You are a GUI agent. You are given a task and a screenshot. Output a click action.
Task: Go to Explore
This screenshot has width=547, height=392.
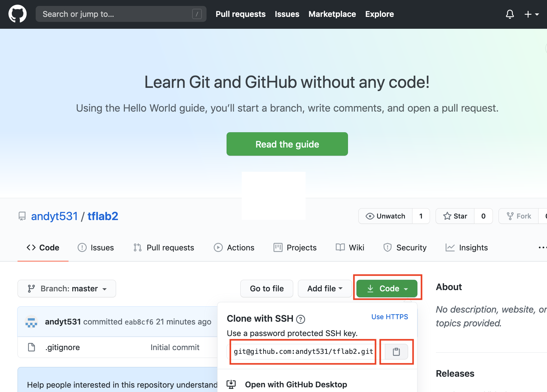pyautogui.click(x=379, y=14)
